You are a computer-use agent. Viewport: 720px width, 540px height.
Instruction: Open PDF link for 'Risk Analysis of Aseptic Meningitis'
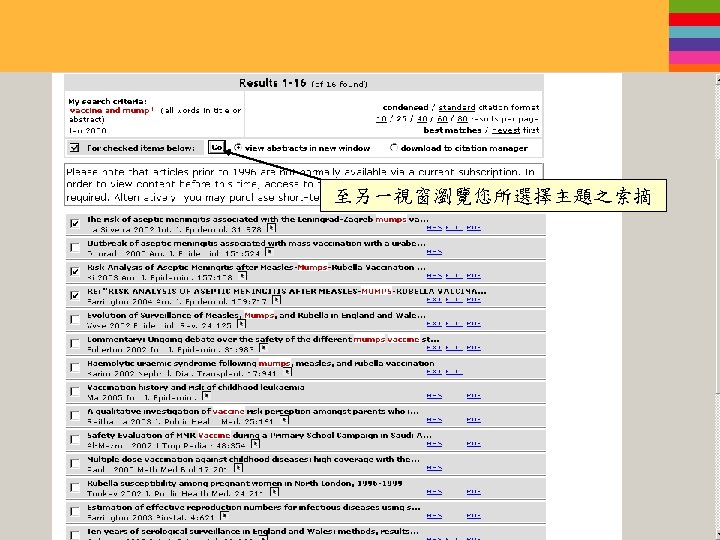click(473, 276)
